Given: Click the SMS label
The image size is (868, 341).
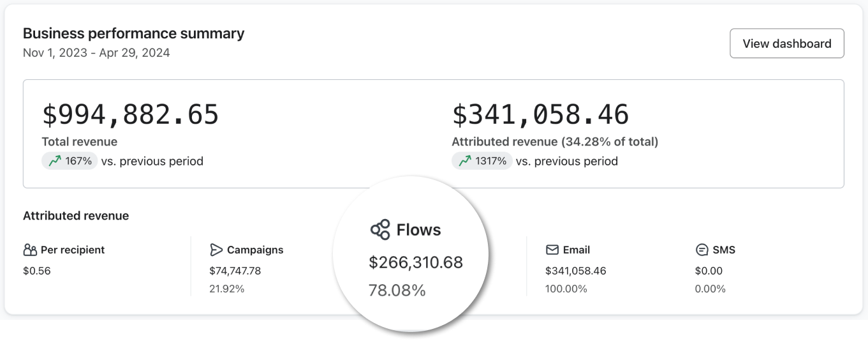Looking at the screenshot, I should coord(724,250).
